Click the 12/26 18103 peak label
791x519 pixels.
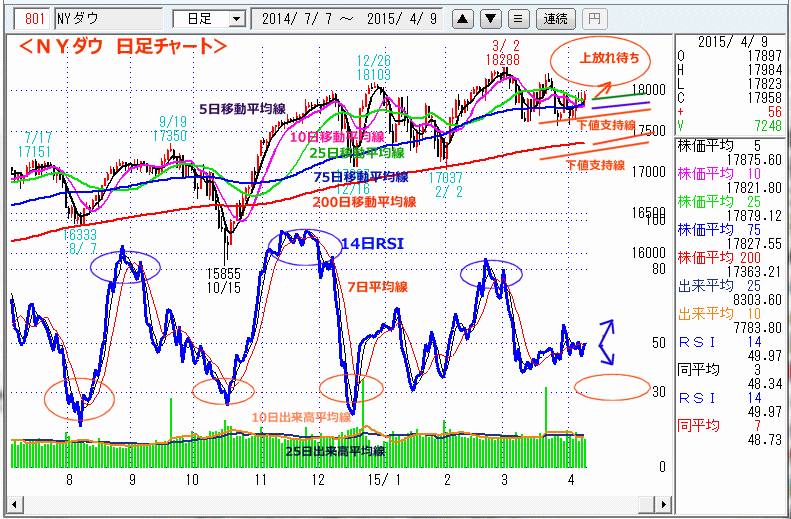(x=374, y=68)
